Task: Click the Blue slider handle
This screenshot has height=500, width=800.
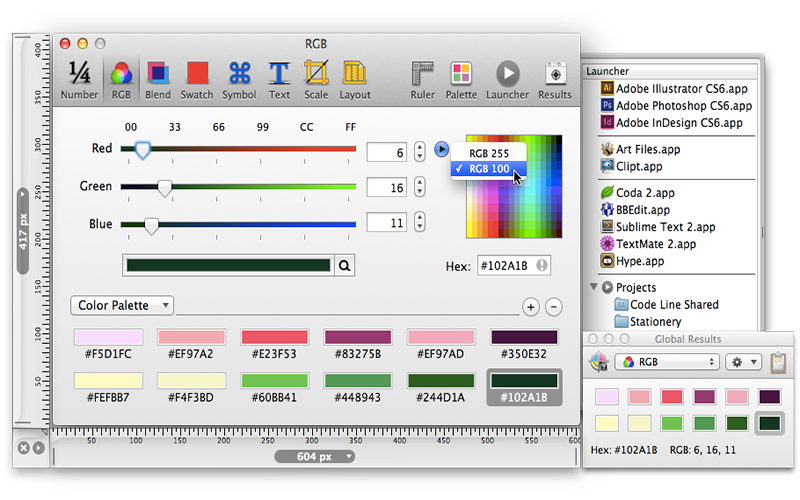Action: click(x=151, y=225)
